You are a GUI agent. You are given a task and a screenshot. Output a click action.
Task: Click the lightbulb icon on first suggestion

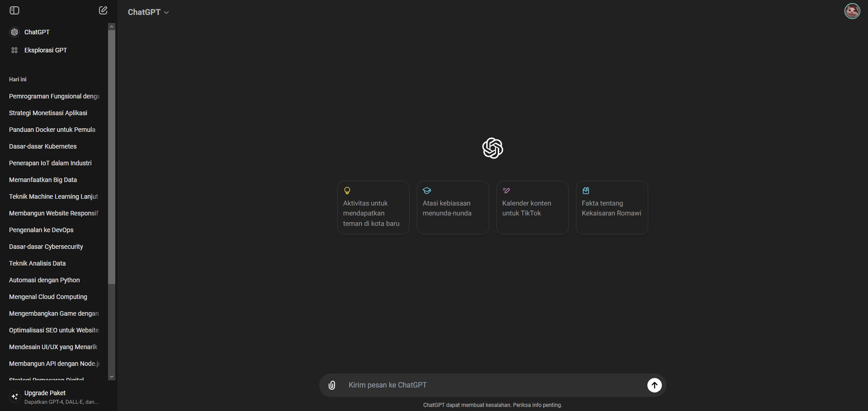click(347, 191)
